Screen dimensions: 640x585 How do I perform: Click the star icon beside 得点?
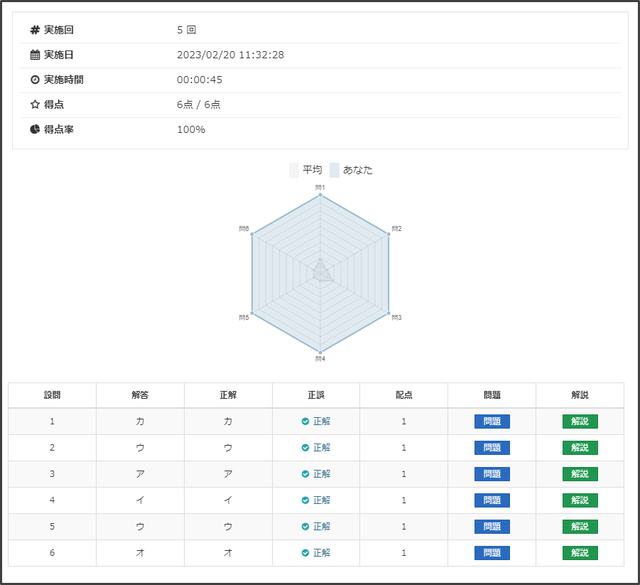(35, 105)
